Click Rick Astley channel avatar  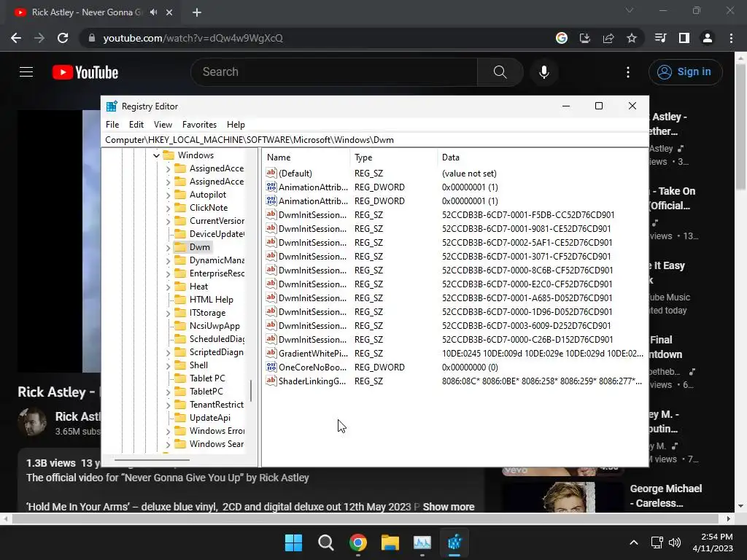32,422
